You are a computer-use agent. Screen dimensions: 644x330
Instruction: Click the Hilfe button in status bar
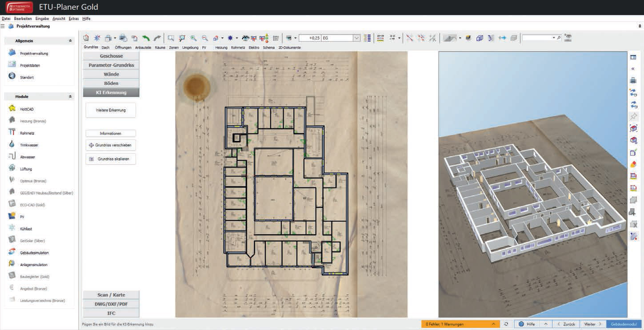click(527, 324)
